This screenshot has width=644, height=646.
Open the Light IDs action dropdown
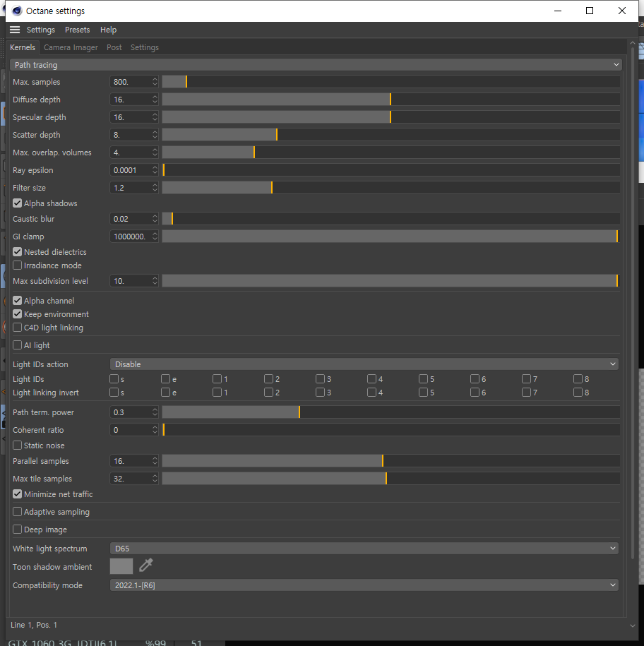pyautogui.click(x=364, y=364)
